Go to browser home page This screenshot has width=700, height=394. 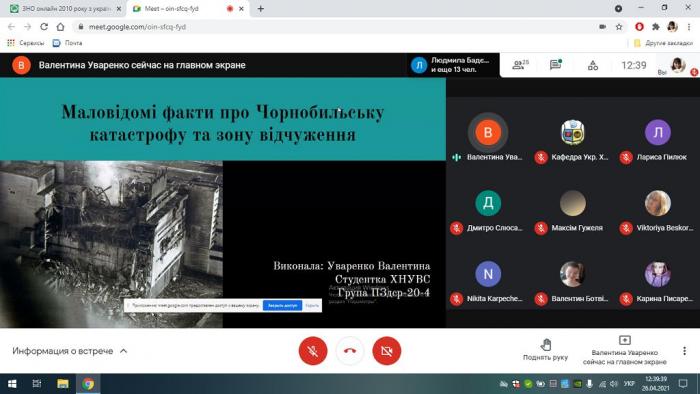click(60, 27)
